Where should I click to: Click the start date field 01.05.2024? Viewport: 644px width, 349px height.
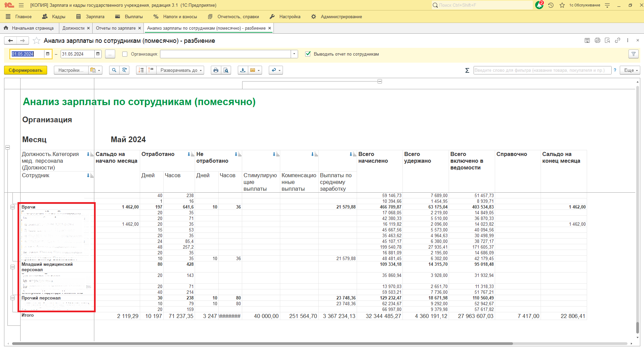tap(27, 54)
